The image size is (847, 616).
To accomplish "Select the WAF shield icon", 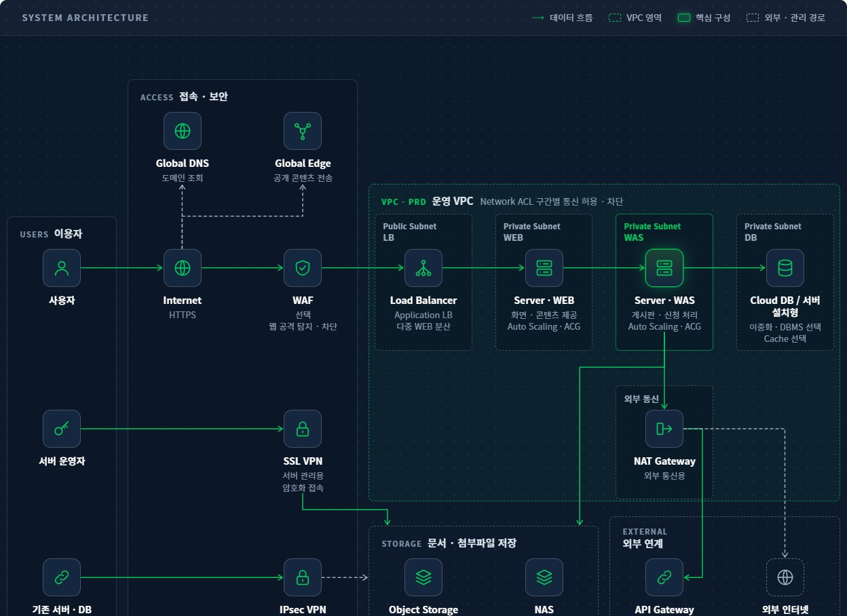I will (x=303, y=268).
